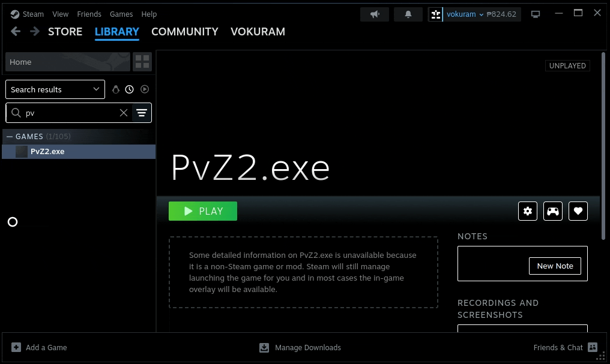Go back with the left arrow

click(x=16, y=31)
